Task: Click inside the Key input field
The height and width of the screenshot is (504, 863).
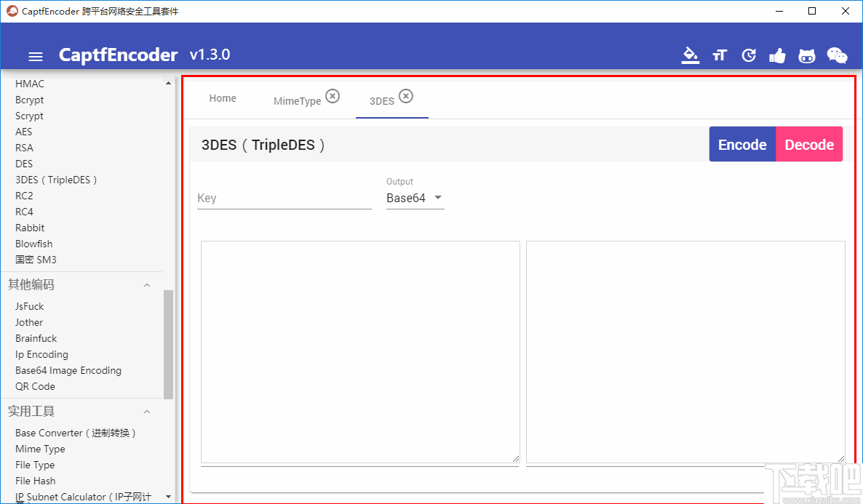Action: point(284,196)
